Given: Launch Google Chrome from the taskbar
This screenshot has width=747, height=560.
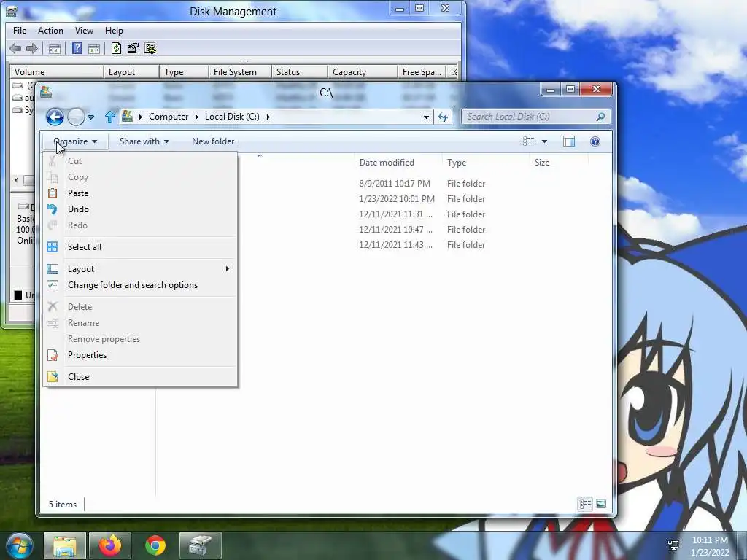Looking at the screenshot, I should click(x=155, y=545).
